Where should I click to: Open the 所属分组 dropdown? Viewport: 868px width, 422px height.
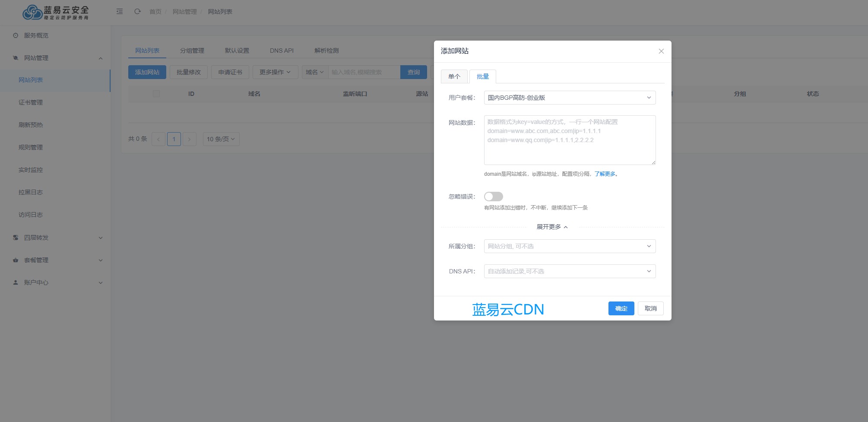[x=569, y=246]
